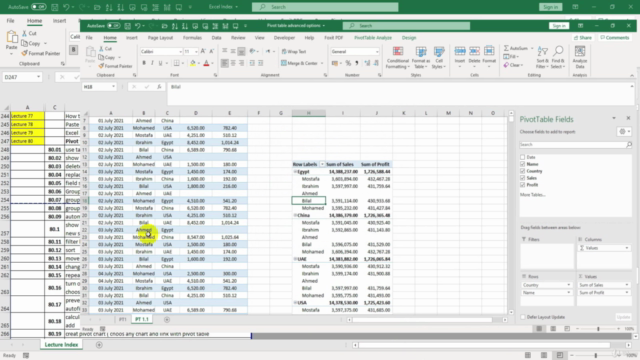Open Row Labels filter dropdown
Screen dimensions: 640x360
322,164
